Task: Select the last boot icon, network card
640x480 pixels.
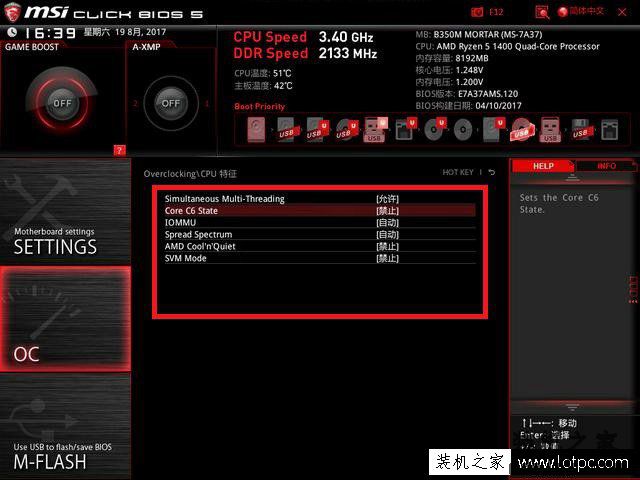Action: click(x=609, y=130)
